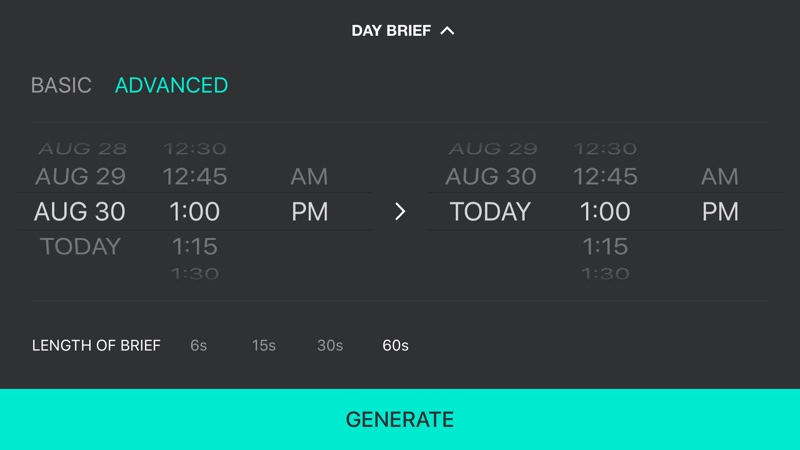
Task: Select 30s length of brief
Action: (x=330, y=346)
